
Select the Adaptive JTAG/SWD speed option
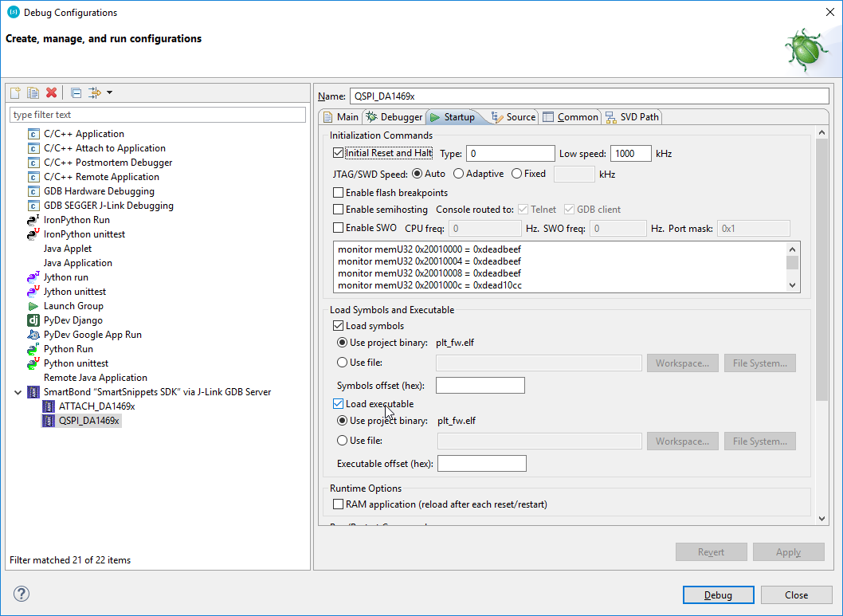pyautogui.click(x=459, y=174)
